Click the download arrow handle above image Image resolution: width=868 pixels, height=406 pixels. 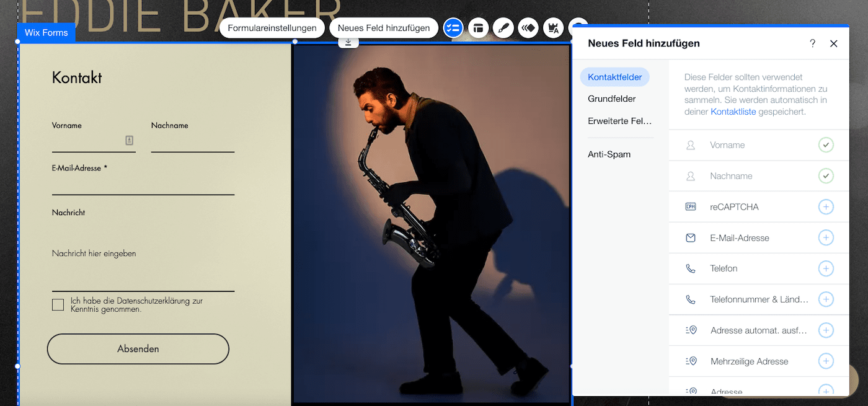(348, 42)
